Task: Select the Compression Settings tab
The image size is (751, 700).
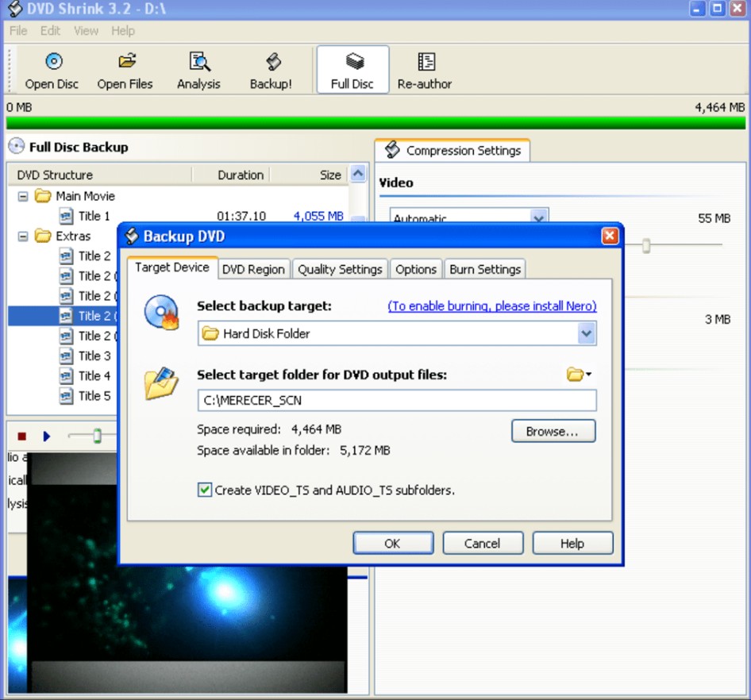Action: (453, 150)
